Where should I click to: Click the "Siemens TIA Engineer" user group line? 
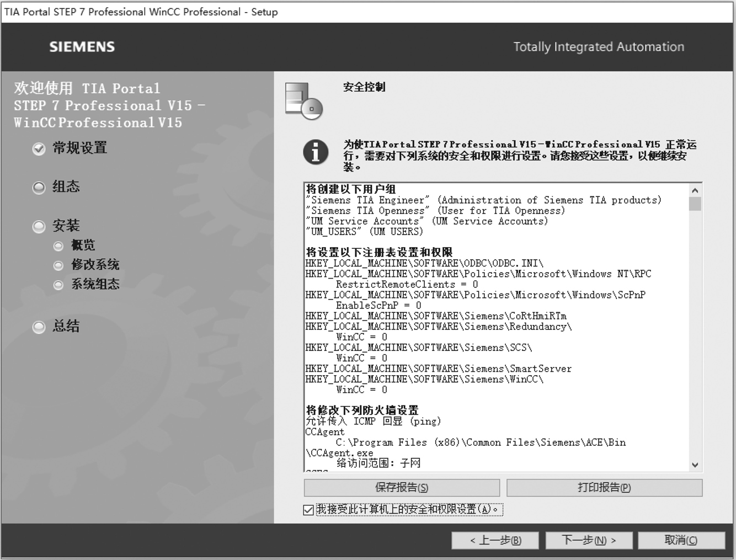483,200
